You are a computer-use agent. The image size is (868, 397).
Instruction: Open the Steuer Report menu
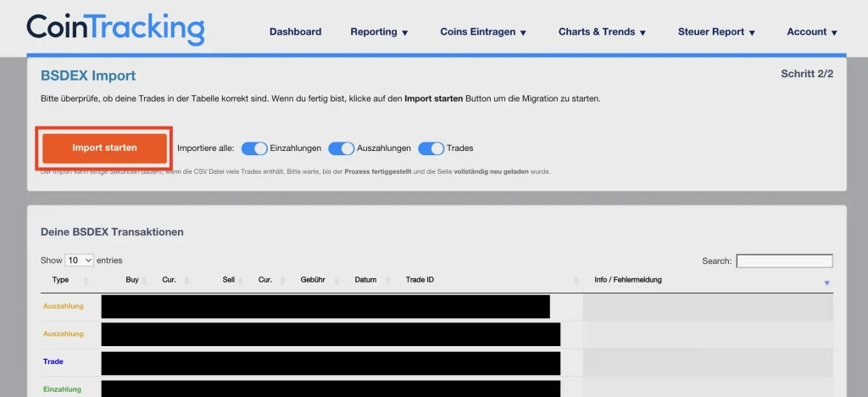pos(716,32)
